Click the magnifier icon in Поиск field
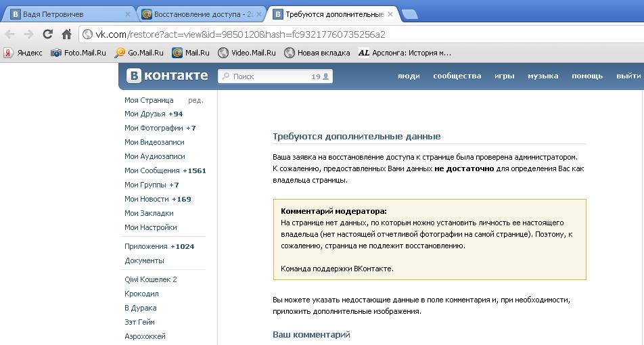The image size is (644, 345). pos(225,76)
